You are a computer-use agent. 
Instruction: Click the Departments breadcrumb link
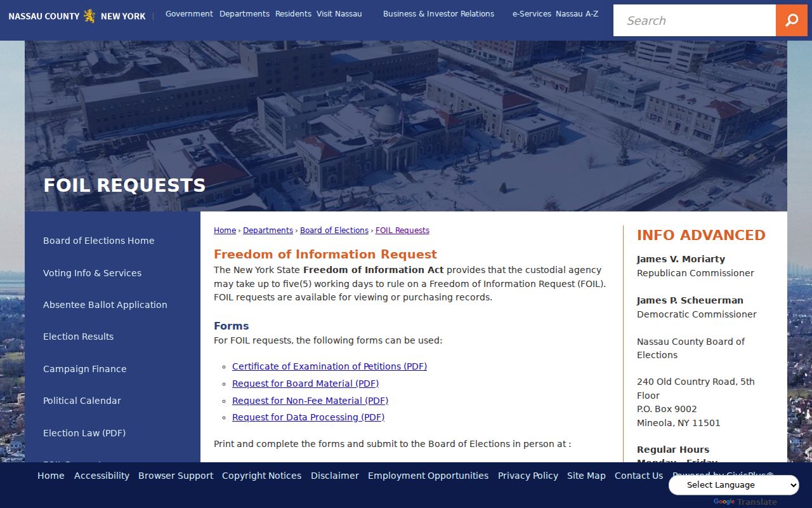point(268,231)
